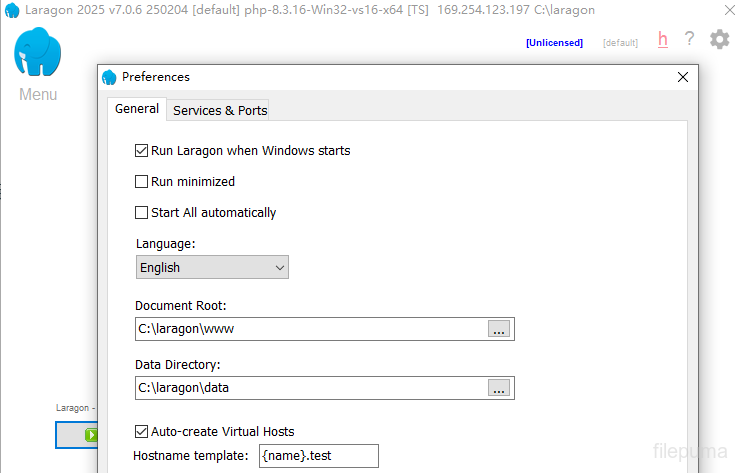Viewport: 739px width, 473px height.
Task: Switch to the Services & Ports tab
Action: [220, 111]
